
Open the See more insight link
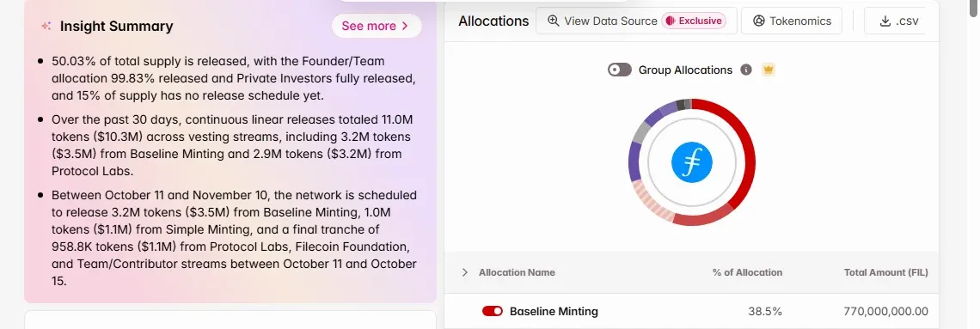coord(377,27)
